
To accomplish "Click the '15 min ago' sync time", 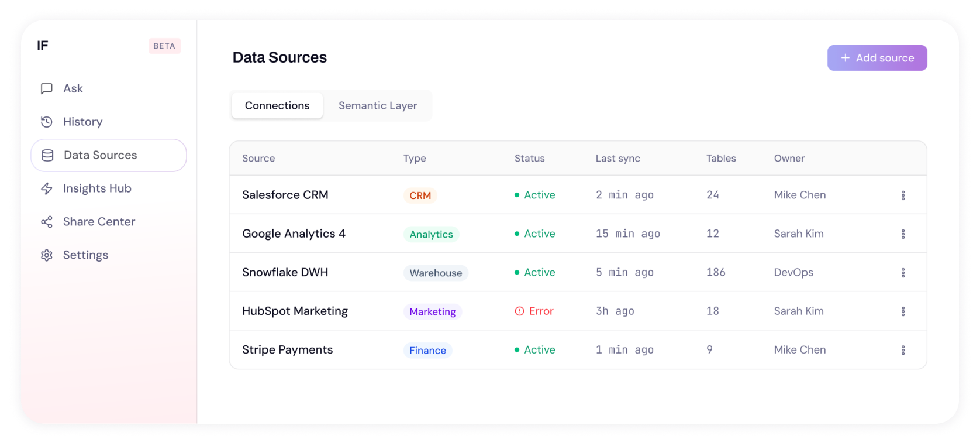I will click(x=628, y=234).
